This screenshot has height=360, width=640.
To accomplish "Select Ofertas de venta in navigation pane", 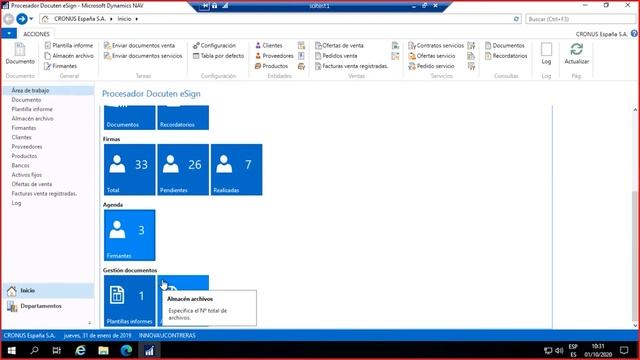I will coord(31,184).
